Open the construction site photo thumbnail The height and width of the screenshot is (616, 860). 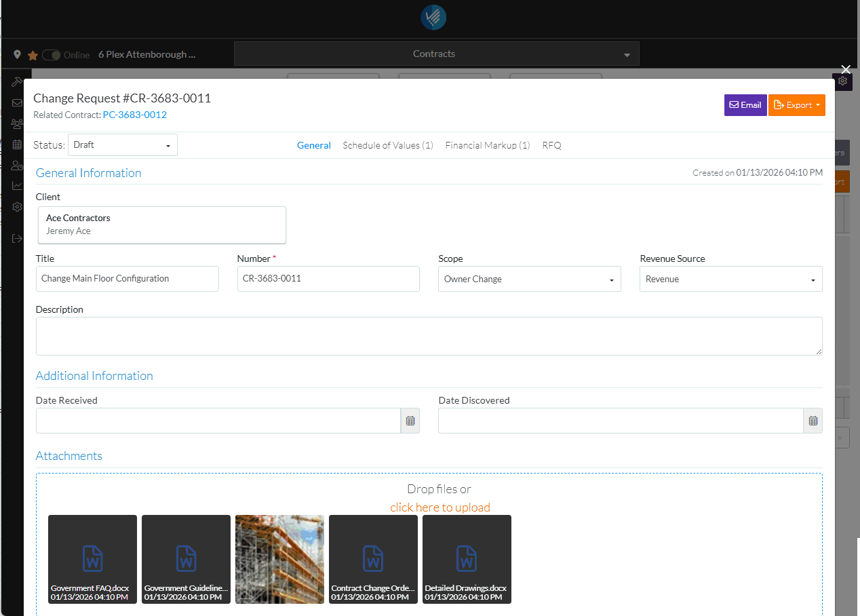pyautogui.click(x=279, y=559)
